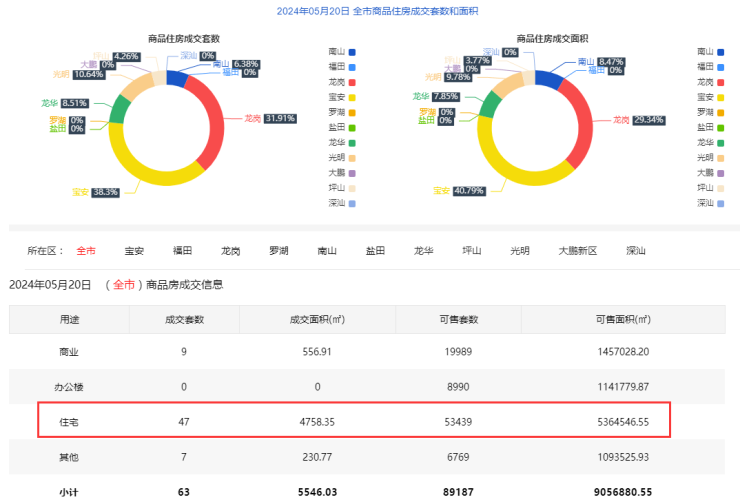This screenshot has width=740, height=504.
Task: Click the 宝安 40.79% data label
Action: (466, 190)
